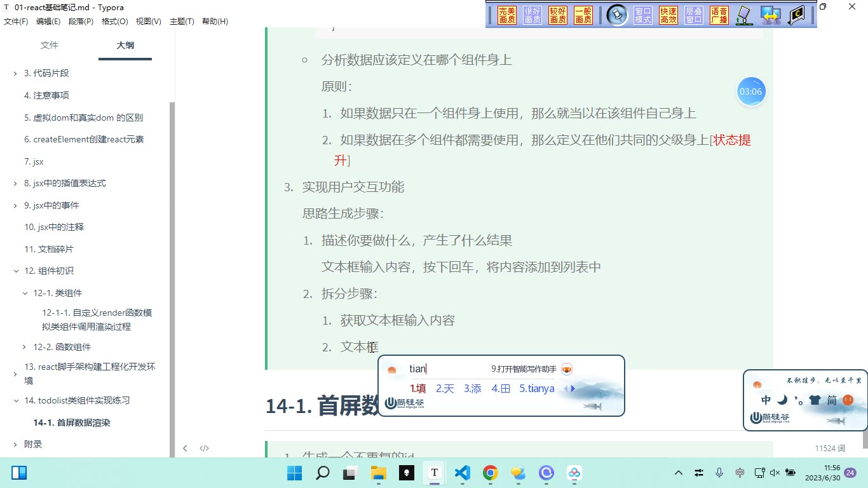The height and width of the screenshot is (488, 868).
Task: Open Visual Studio Code from taskbar
Action: 463,473
